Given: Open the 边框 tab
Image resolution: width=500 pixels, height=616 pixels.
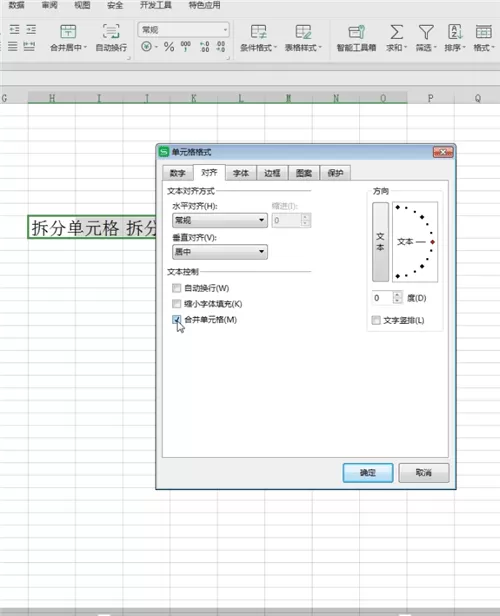Looking at the screenshot, I should click(272, 173).
